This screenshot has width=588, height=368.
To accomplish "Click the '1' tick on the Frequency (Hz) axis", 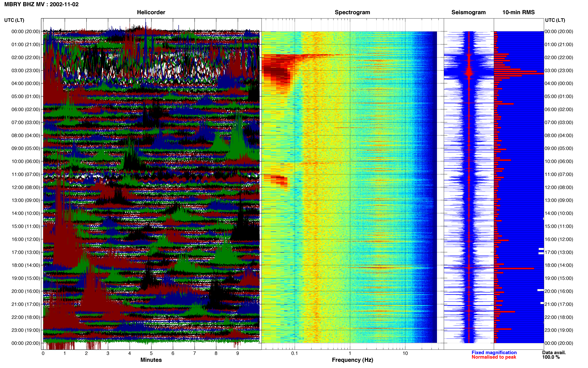I will click(x=350, y=353).
